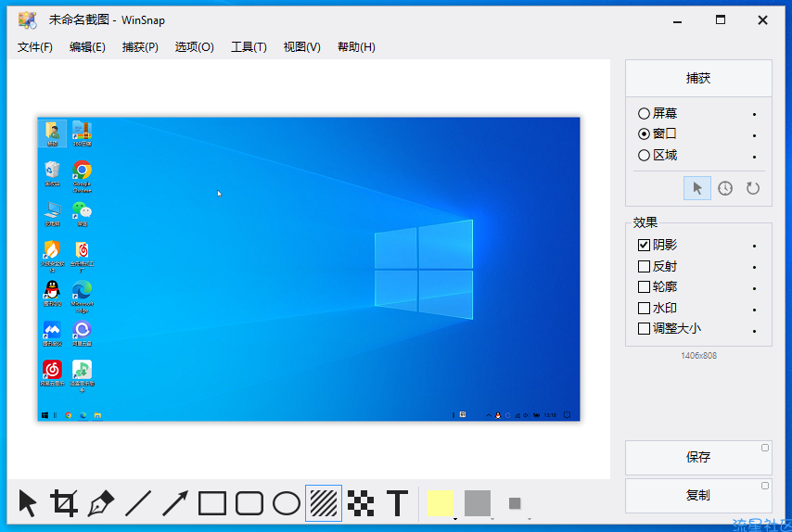Screen dimensions: 792x532
Task: Select the Crop tool
Action: tap(64, 502)
